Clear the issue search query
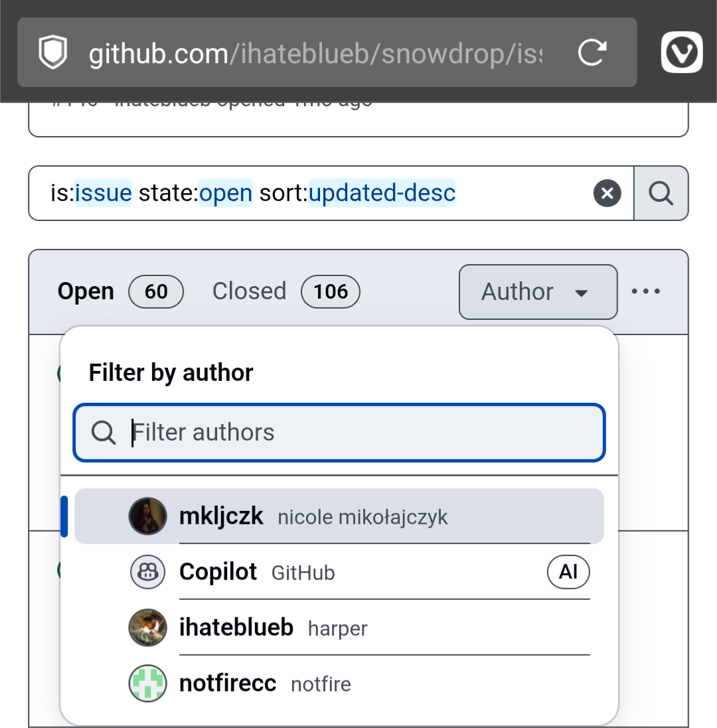 (x=607, y=193)
